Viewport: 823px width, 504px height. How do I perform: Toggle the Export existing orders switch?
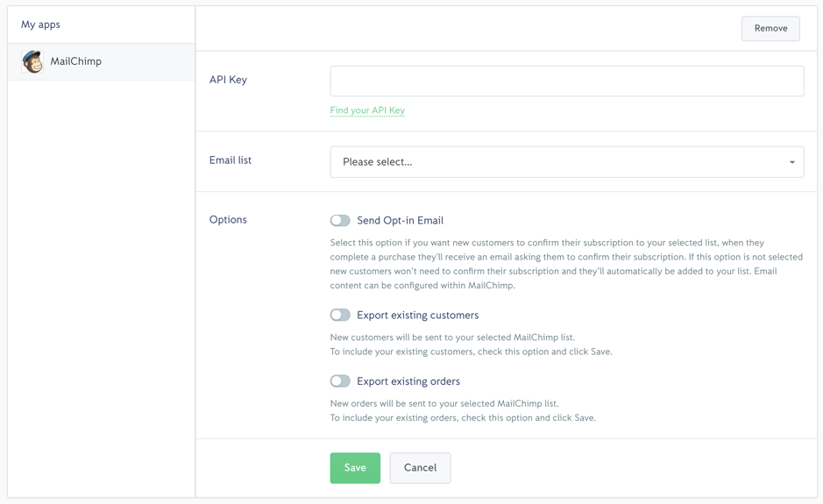[x=340, y=381]
